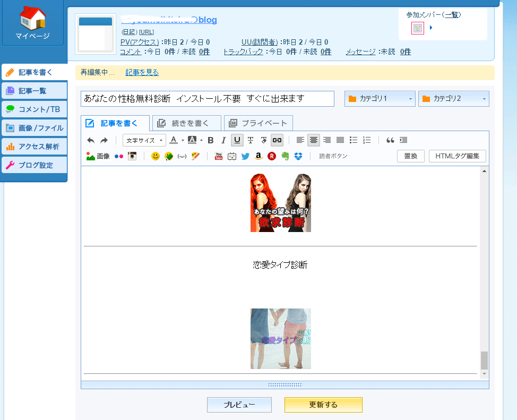Open the カテゴリ2 dropdown
This screenshot has width=517, height=420.
pyautogui.click(x=454, y=99)
